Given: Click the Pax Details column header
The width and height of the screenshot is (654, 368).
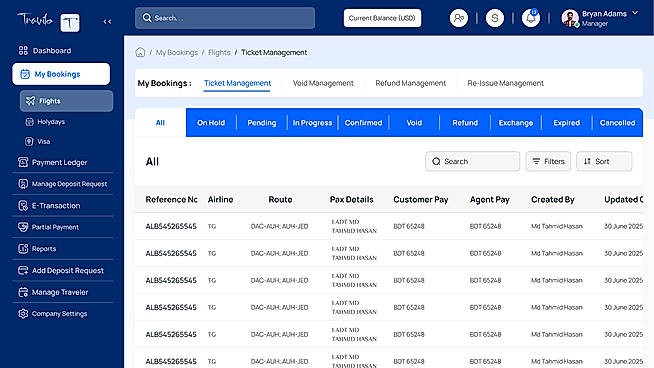Looking at the screenshot, I should [x=352, y=199].
